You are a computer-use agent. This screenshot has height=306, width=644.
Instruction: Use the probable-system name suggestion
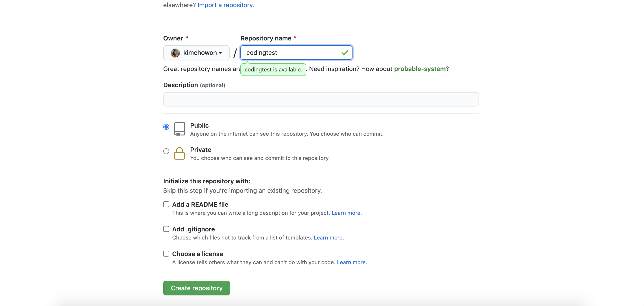click(420, 69)
